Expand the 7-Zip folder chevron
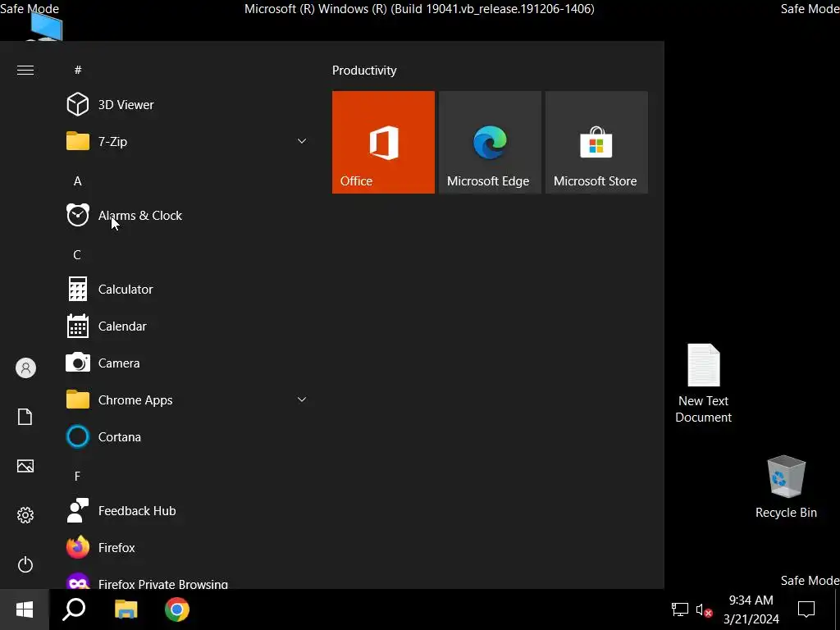 click(x=302, y=141)
